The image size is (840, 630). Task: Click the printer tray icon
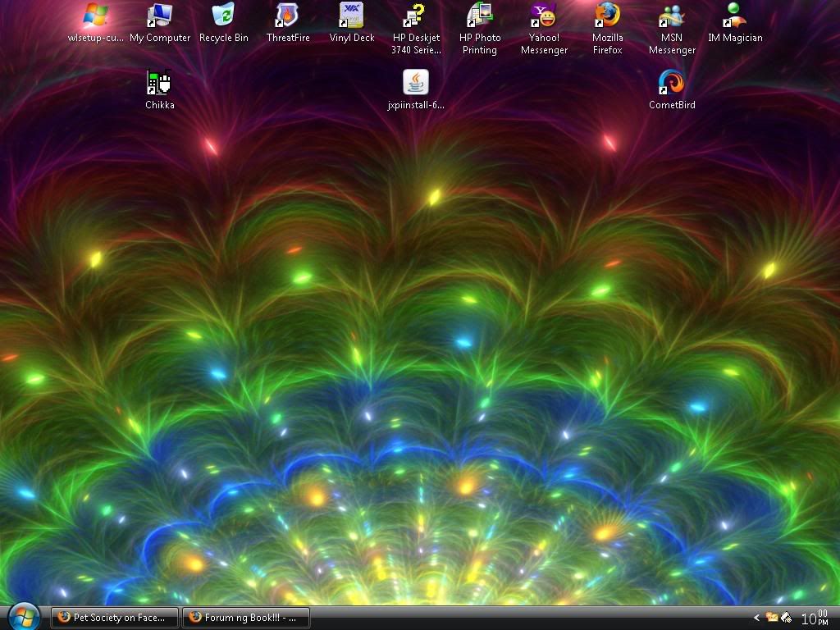coord(787,618)
